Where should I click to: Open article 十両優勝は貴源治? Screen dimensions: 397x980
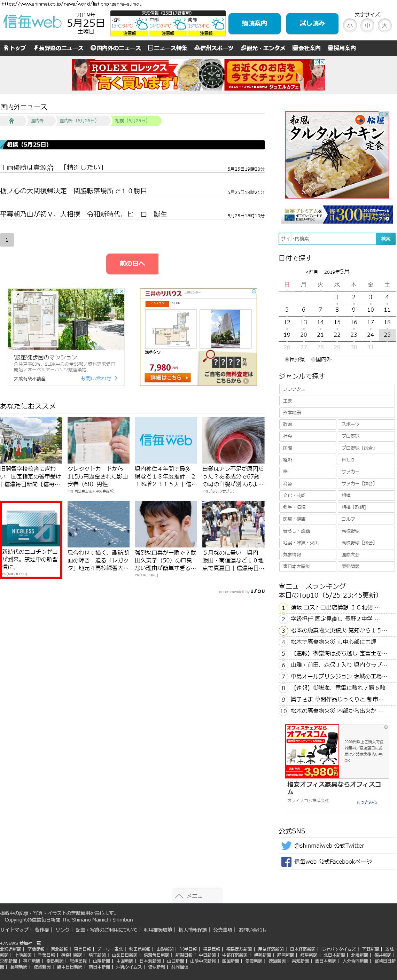tap(52, 168)
